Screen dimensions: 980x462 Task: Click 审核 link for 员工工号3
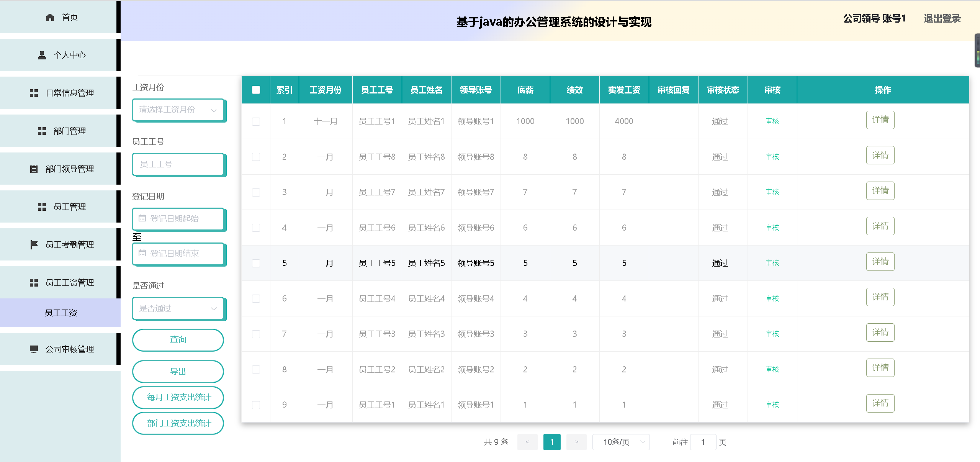click(x=772, y=334)
